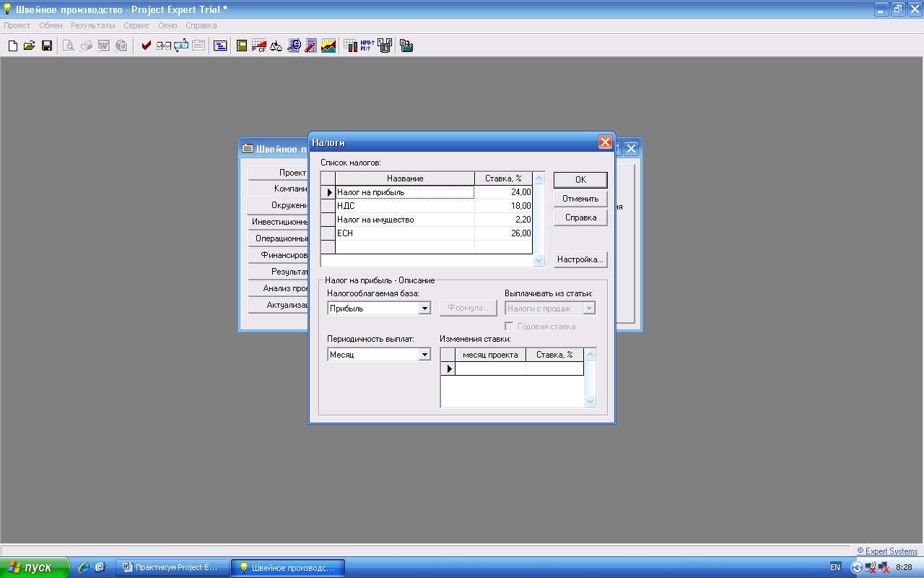The image size is (924, 578).
Task: Click the numbered tables toolbar icon
Action: pyautogui.click(x=385, y=46)
